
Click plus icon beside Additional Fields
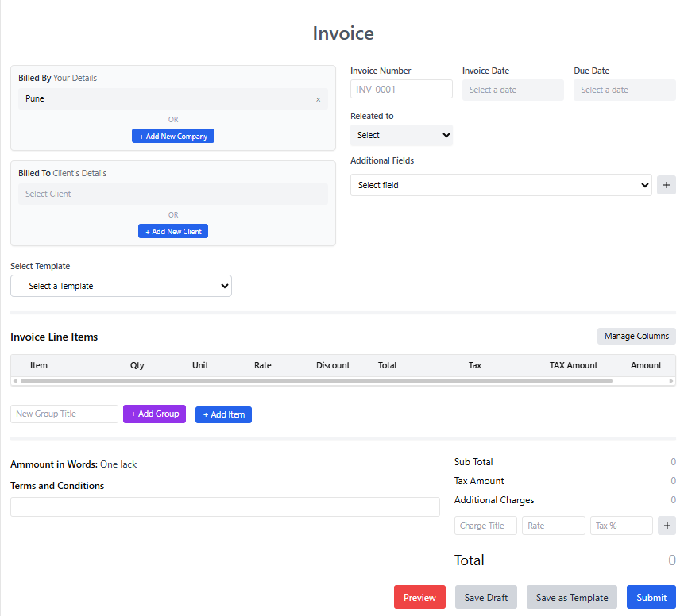[x=666, y=185]
